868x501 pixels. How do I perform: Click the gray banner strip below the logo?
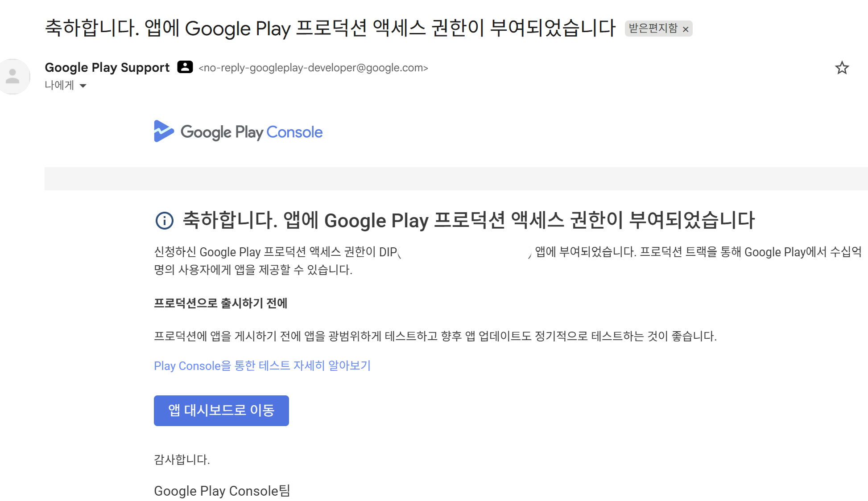tap(456, 179)
